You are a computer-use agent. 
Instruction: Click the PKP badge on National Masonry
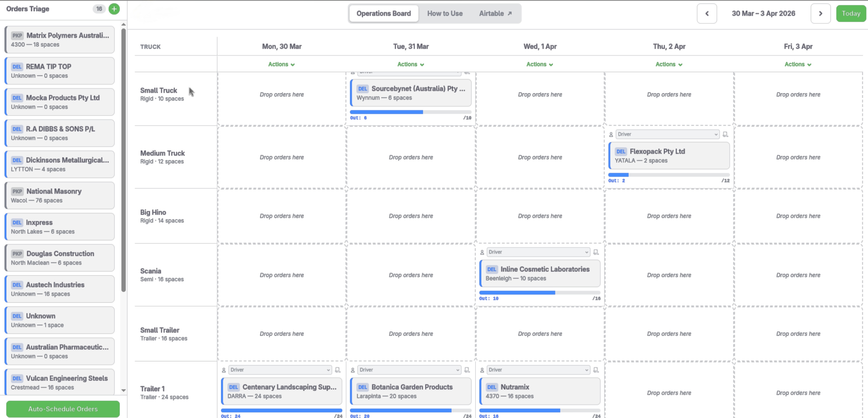(x=17, y=192)
